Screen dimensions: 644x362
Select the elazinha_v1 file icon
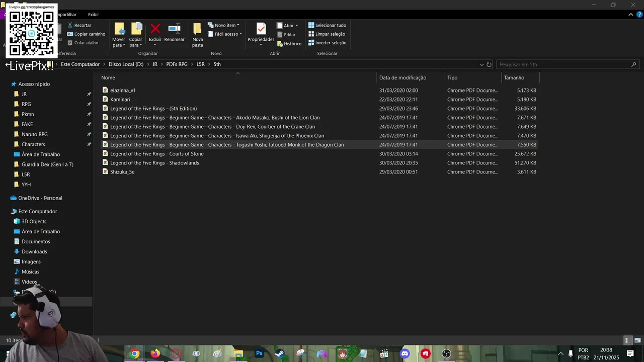105,90
